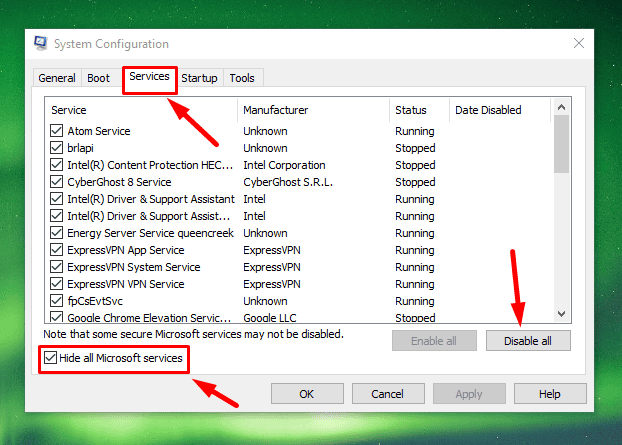Click the Microsoft services note text
The height and width of the screenshot is (445, 622).
[193, 334]
